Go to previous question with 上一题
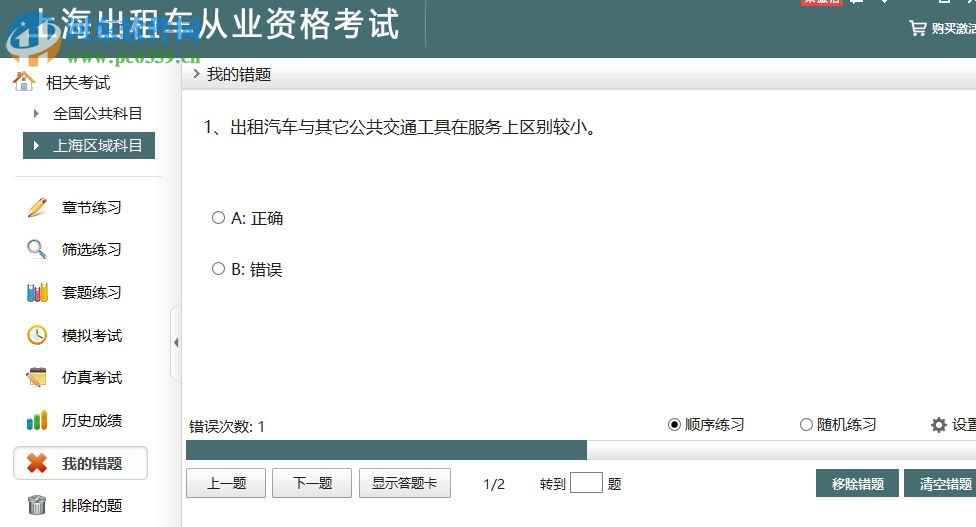The width and height of the screenshot is (976, 527). tap(226, 483)
